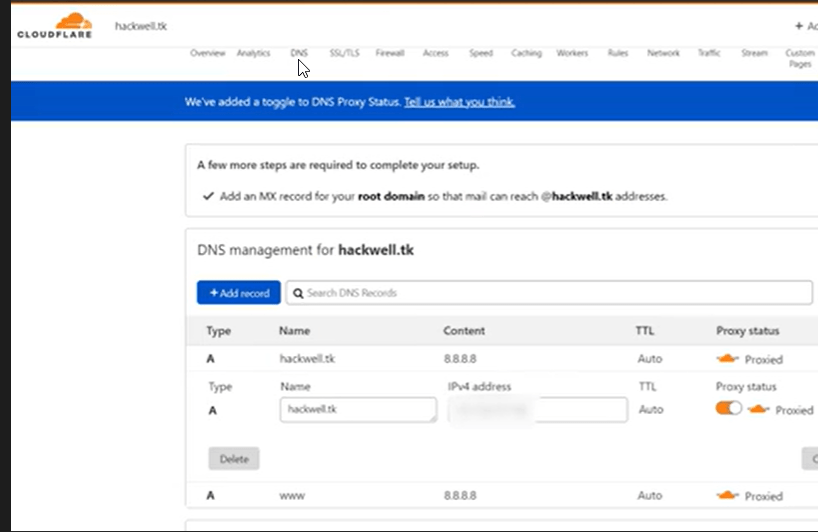Image resolution: width=818 pixels, height=532 pixels.
Task: Focus the Search DNS Records box
Action: [550, 293]
